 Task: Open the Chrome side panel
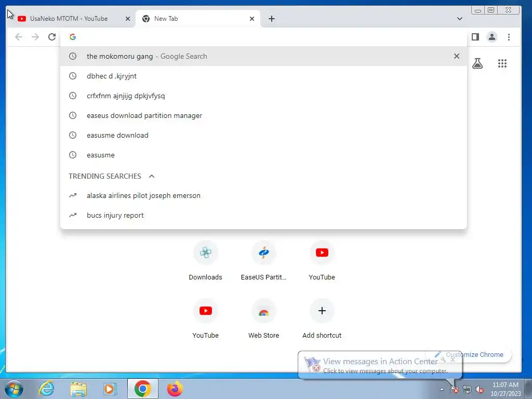[475, 37]
